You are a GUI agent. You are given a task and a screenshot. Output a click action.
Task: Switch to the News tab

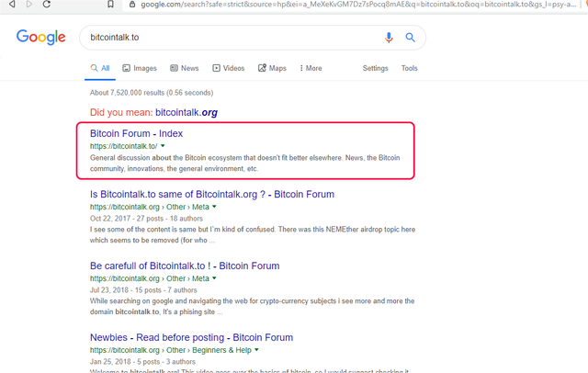point(185,68)
